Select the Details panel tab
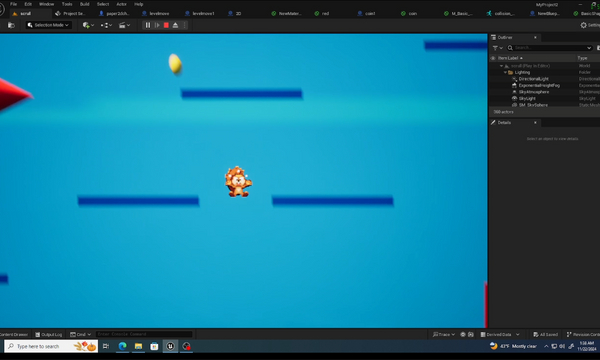This screenshot has width=600, height=360. [504, 122]
